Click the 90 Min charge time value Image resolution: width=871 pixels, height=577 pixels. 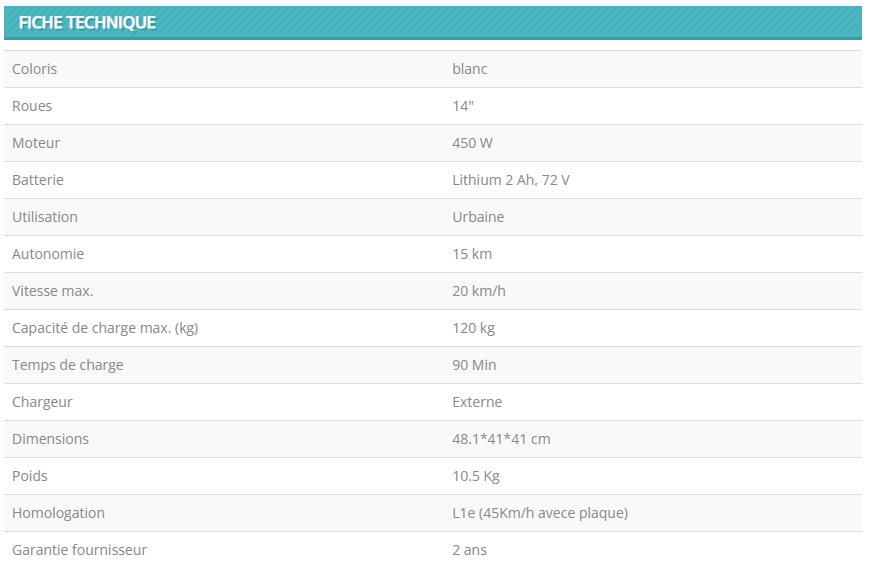click(474, 365)
